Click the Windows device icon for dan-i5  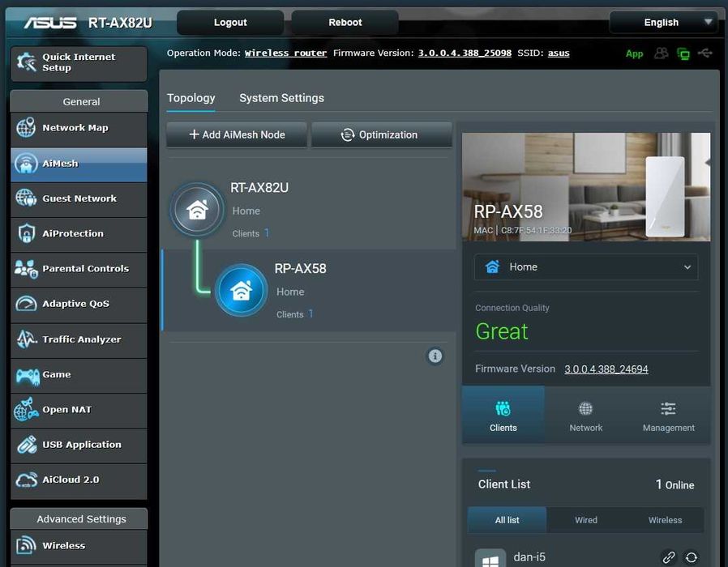pyautogui.click(x=490, y=558)
